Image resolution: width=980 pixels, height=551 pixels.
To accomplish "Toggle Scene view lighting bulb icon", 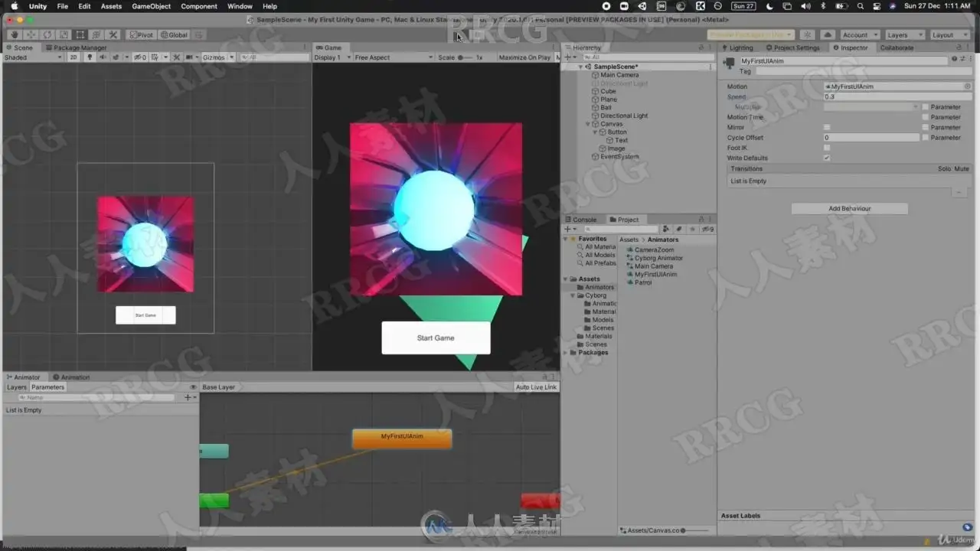I will coord(90,57).
